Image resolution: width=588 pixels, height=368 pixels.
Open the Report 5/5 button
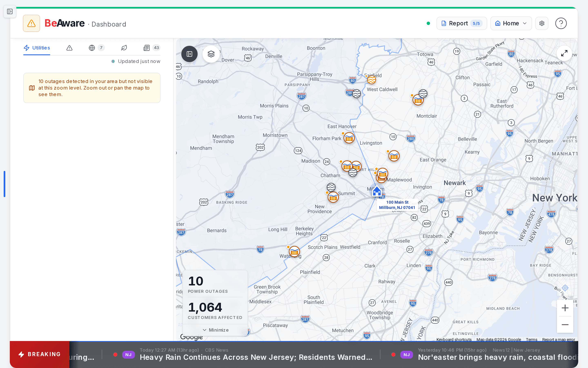(x=462, y=23)
